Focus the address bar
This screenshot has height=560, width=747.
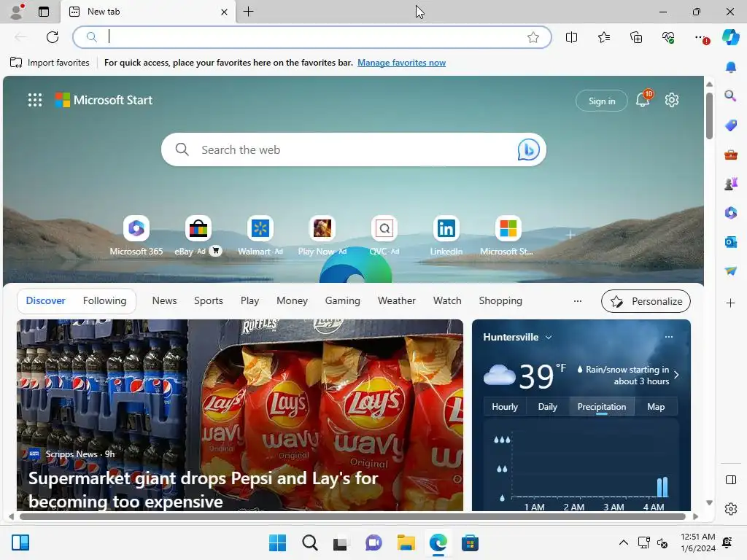[x=312, y=37]
